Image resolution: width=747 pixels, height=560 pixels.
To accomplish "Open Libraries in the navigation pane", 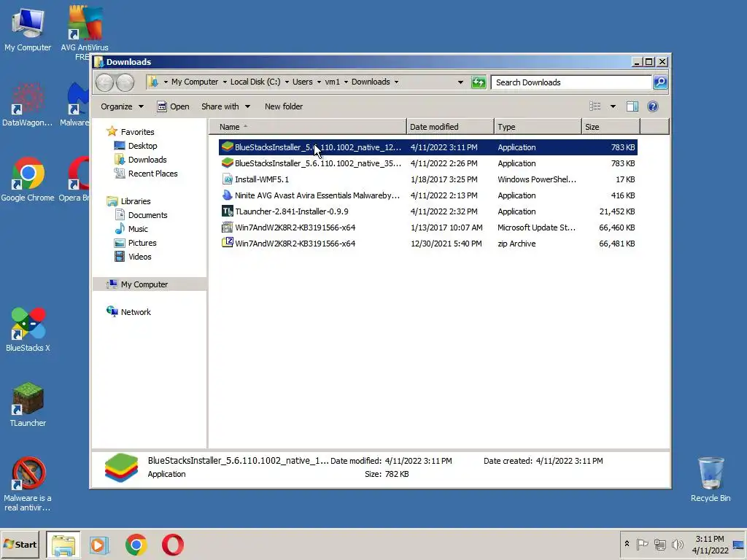I will 135,201.
